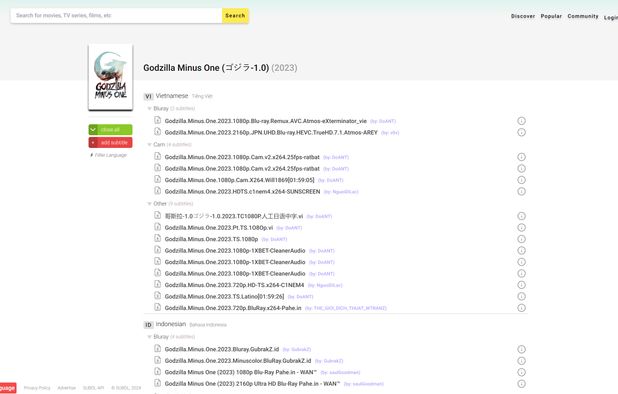Open Godzilla.Minus.One.2023.Bluray.GubrakZ.id subtitle link
The image size is (618, 394).
pyautogui.click(x=222, y=349)
